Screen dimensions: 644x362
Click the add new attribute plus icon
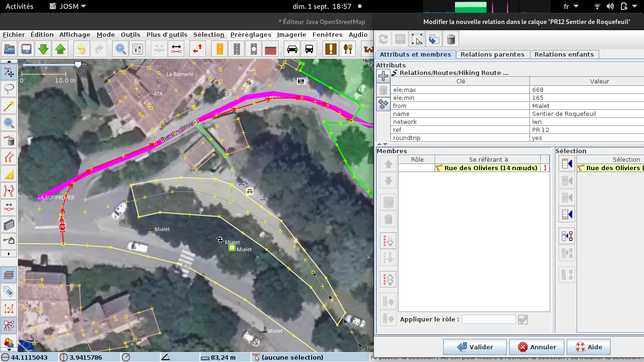pyautogui.click(x=383, y=75)
